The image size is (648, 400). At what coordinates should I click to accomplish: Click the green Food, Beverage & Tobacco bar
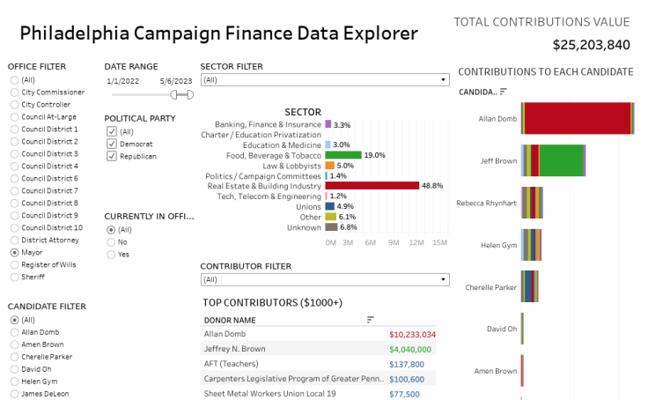[x=344, y=155]
